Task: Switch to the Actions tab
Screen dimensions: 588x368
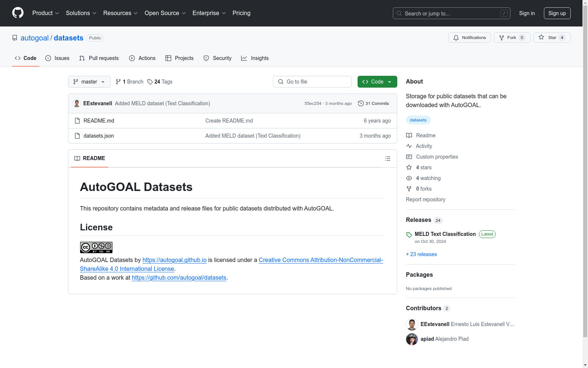Action: 142,58
